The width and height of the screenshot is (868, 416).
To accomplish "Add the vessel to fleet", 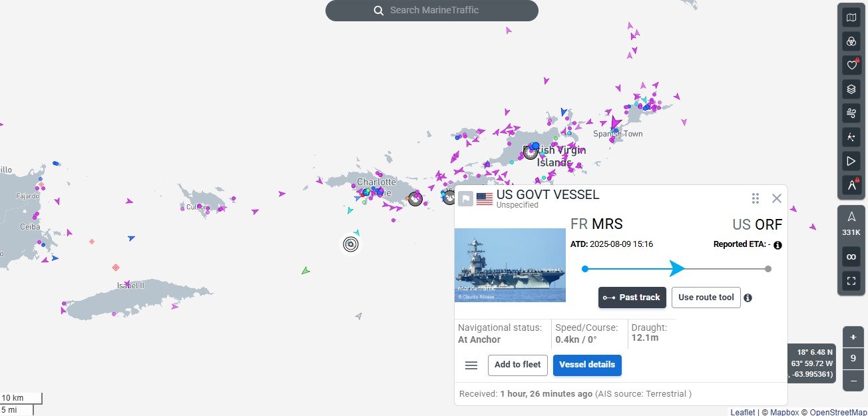I will (517, 365).
